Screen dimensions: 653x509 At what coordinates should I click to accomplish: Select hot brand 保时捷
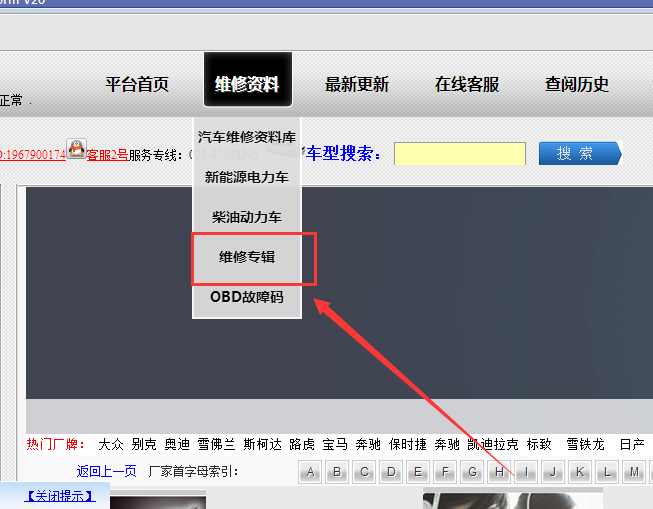tap(407, 444)
